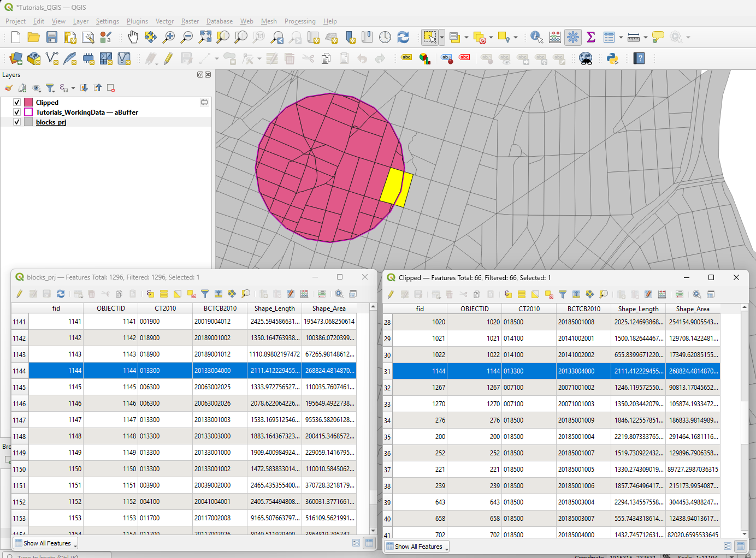
Task: Open the Select Features tool dropdown arrow
Action: [441, 37]
